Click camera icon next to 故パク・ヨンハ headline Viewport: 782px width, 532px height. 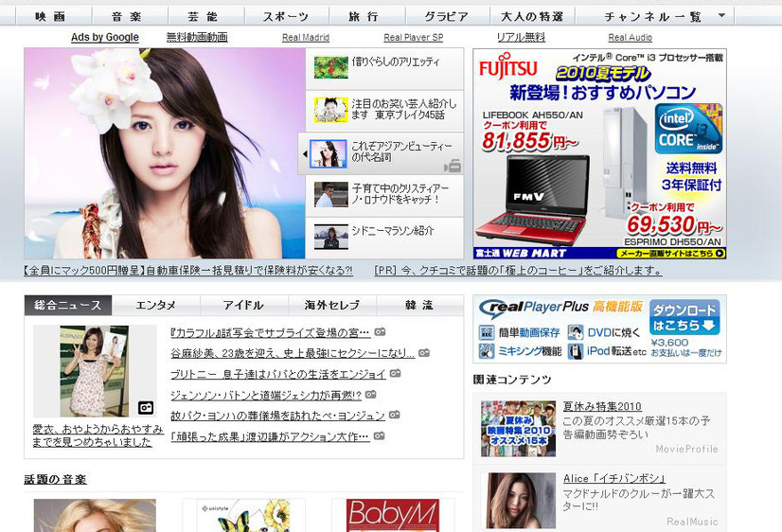[395, 415]
